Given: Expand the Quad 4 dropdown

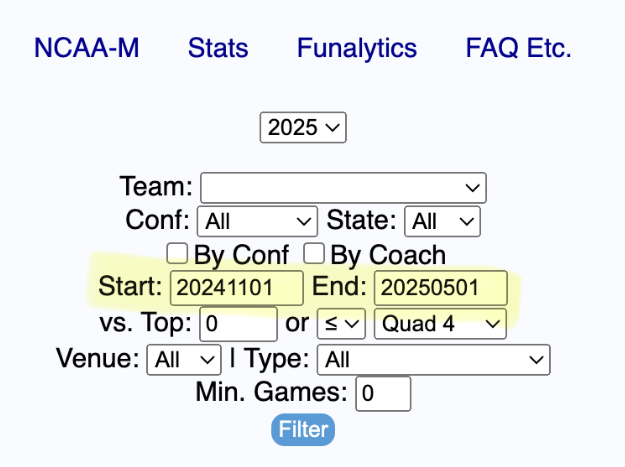Looking at the screenshot, I should click(x=440, y=324).
